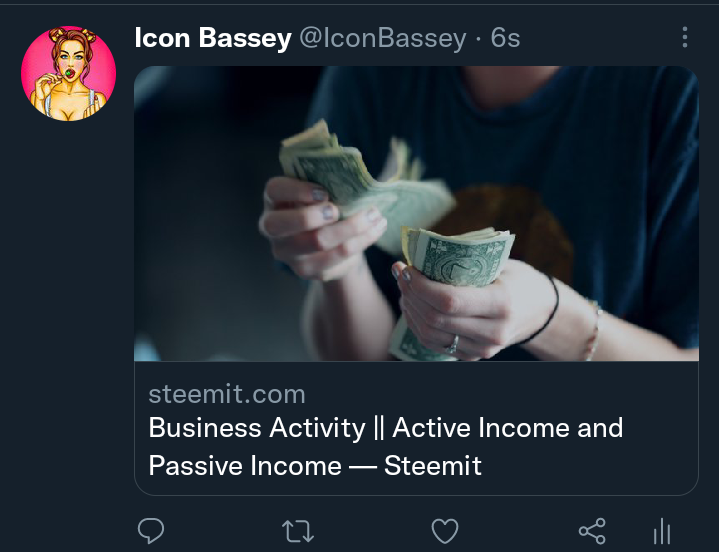Visit the steemit.com domain label
719x552 pixels.
(227, 394)
